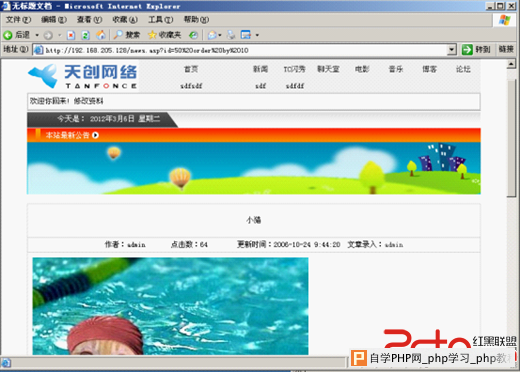The image size is (520, 372).
Task: Click the TC闪秀 navigation link
Action: 294,69
